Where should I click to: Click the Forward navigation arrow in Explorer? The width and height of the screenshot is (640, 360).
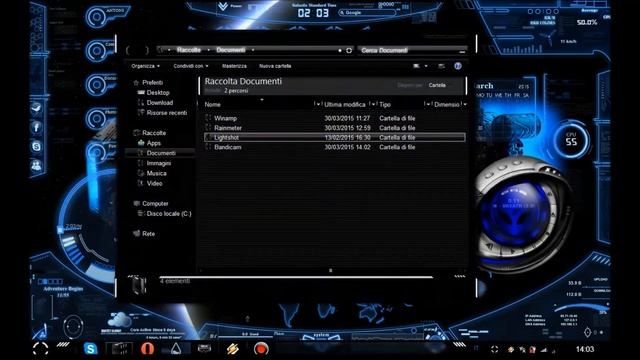(x=146, y=50)
